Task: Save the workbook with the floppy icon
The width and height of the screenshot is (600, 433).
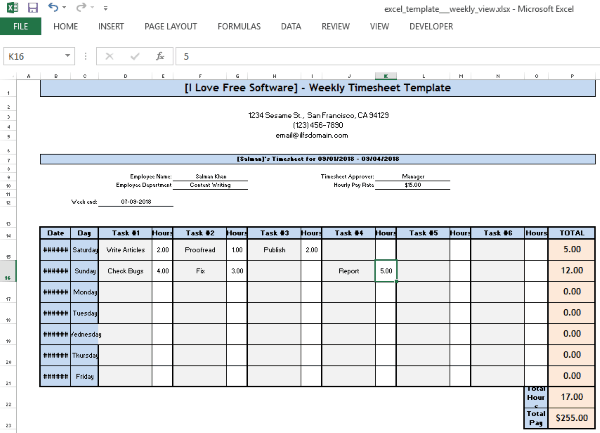Action: point(33,8)
